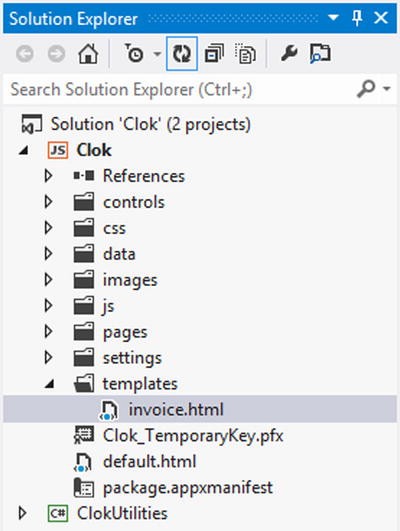Expand the References node arrow

pyautogui.click(x=48, y=176)
